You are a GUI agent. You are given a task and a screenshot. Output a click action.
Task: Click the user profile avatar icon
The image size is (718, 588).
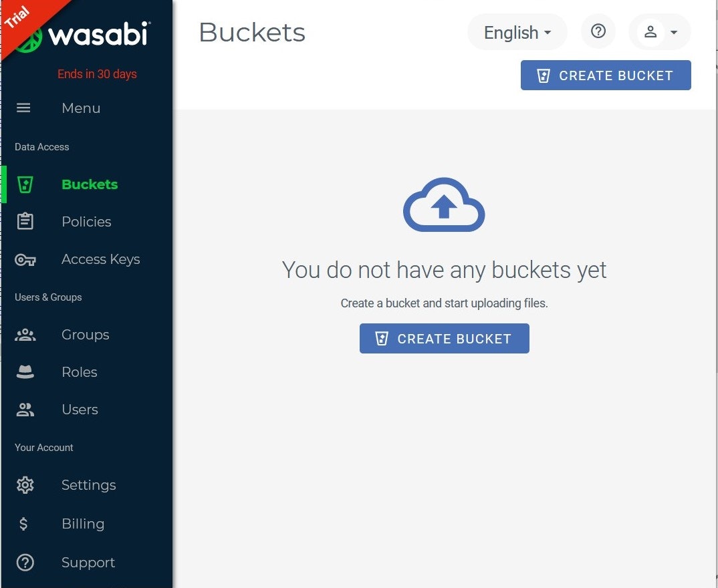tap(650, 32)
